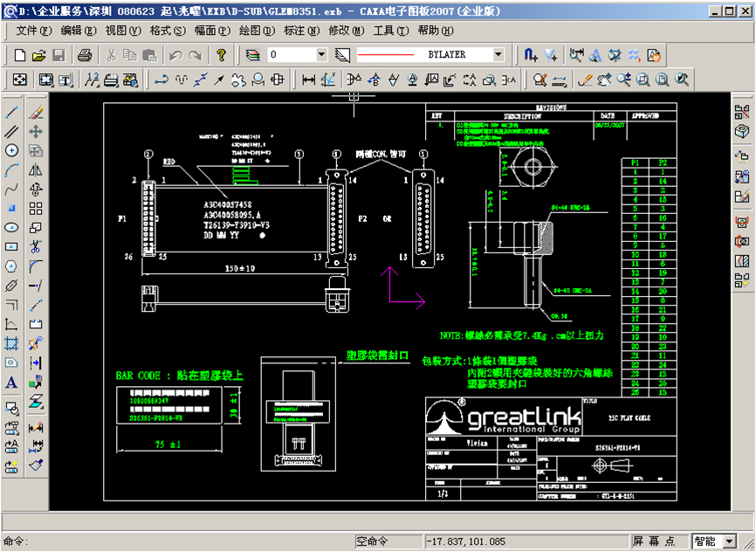Open the 幅面(P) menu
Image resolution: width=756 pixels, height=552 pixels.
[213, 31]
